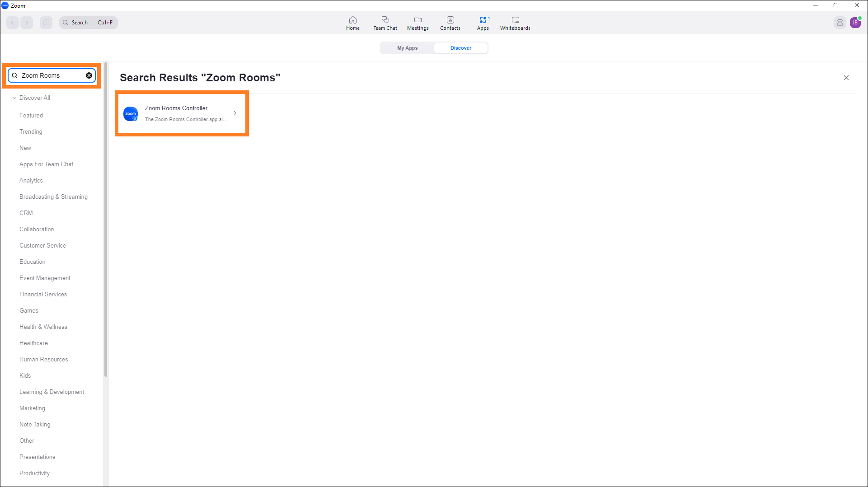Select the Education category

33,262
